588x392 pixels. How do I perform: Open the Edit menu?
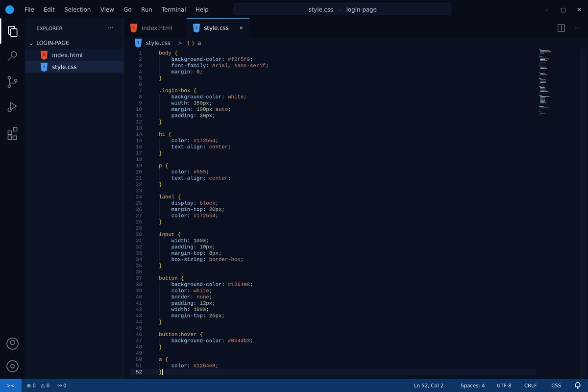[x=49, y=9]
